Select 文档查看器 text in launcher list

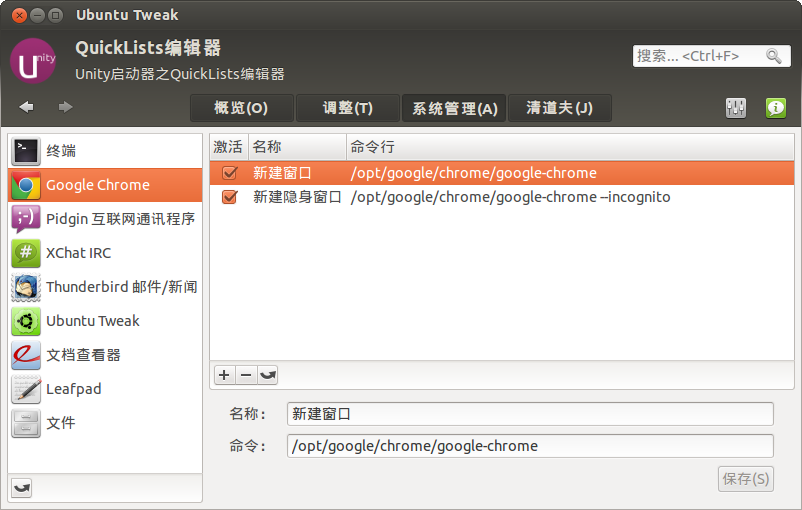tap(83, 355)
